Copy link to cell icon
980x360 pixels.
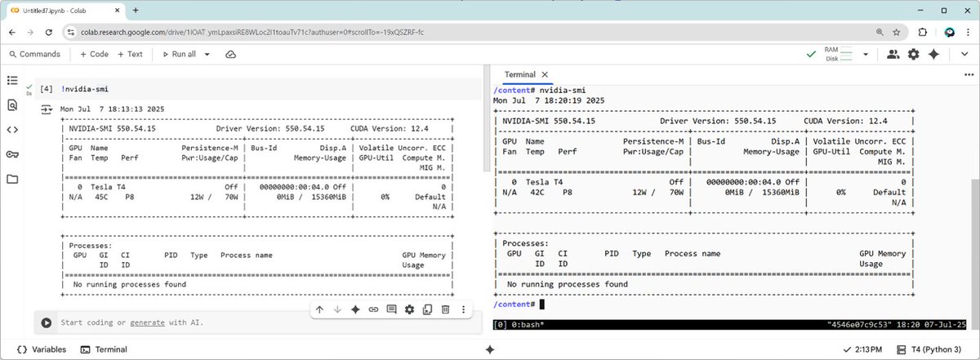coord(373,309)
